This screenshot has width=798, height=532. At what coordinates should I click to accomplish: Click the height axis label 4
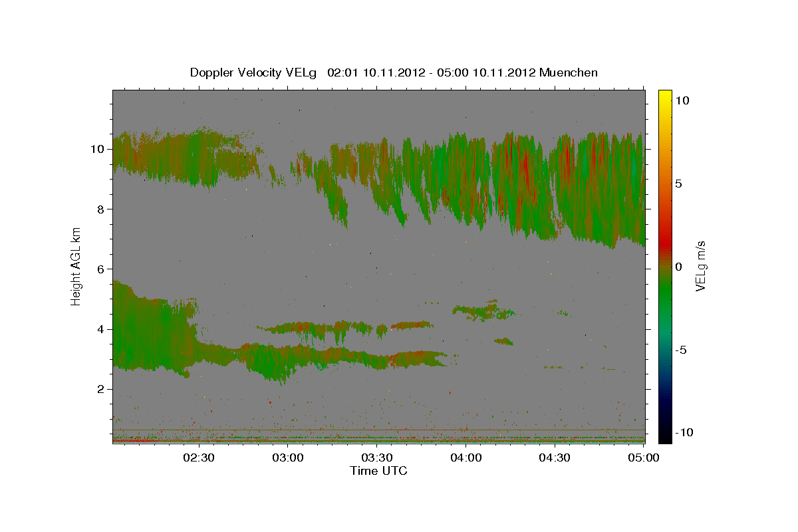101,329
